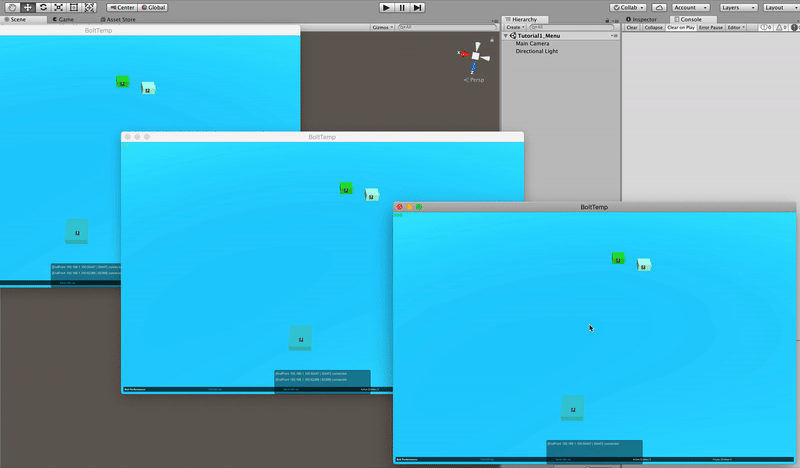The width and height of the screenshot is (800, 468).
Task: Toggle Error Pause in Console
Action: [710, 28]
